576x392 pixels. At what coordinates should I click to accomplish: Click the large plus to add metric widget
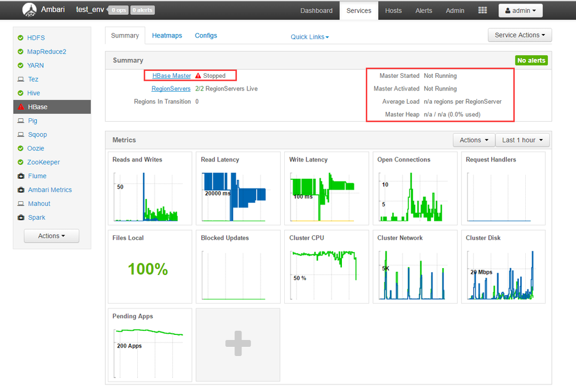pyautogui.click(x=238, y=345)
